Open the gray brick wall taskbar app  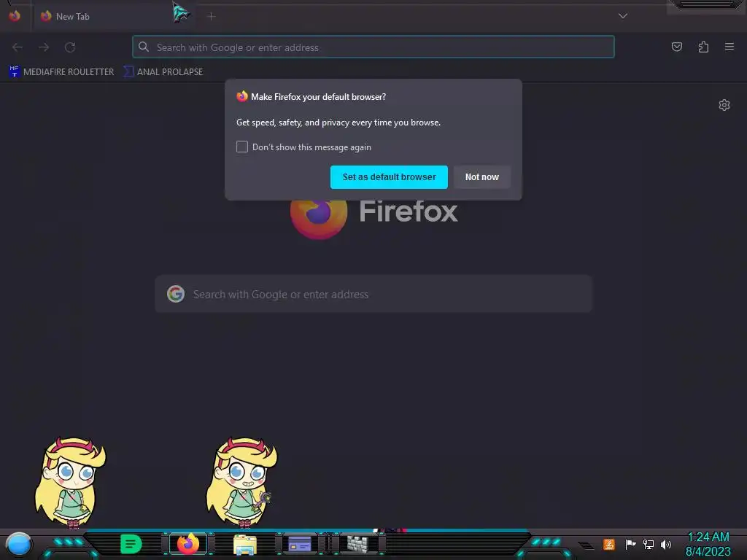(357, 544)
